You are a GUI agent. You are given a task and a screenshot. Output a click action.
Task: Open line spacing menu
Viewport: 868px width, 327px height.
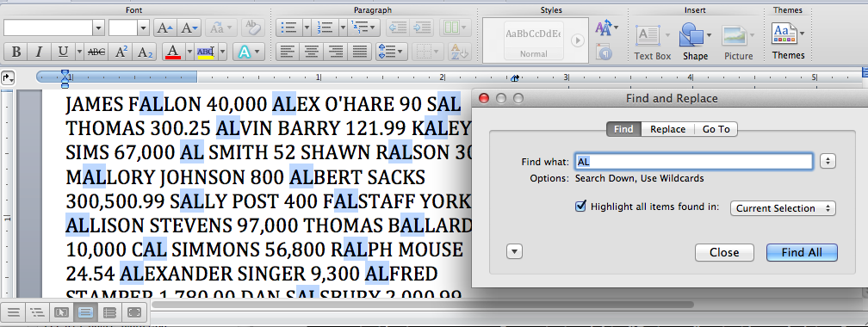pos(391,52)
